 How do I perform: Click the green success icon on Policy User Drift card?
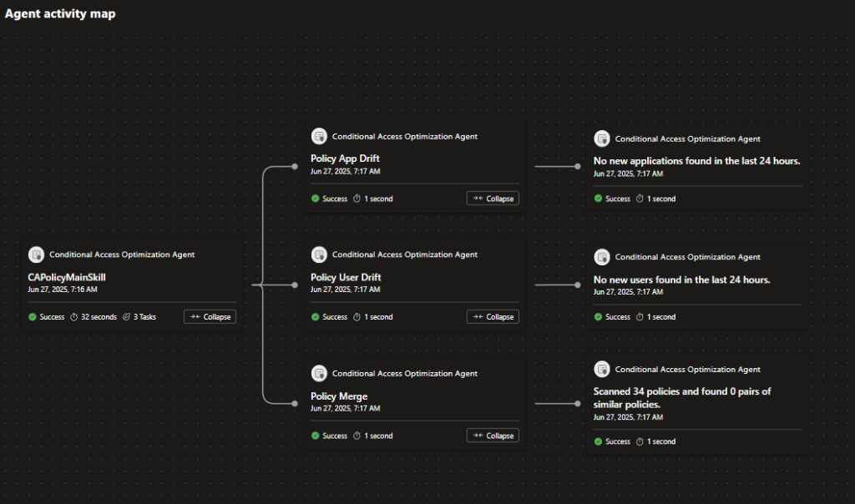tap(315, 316)
